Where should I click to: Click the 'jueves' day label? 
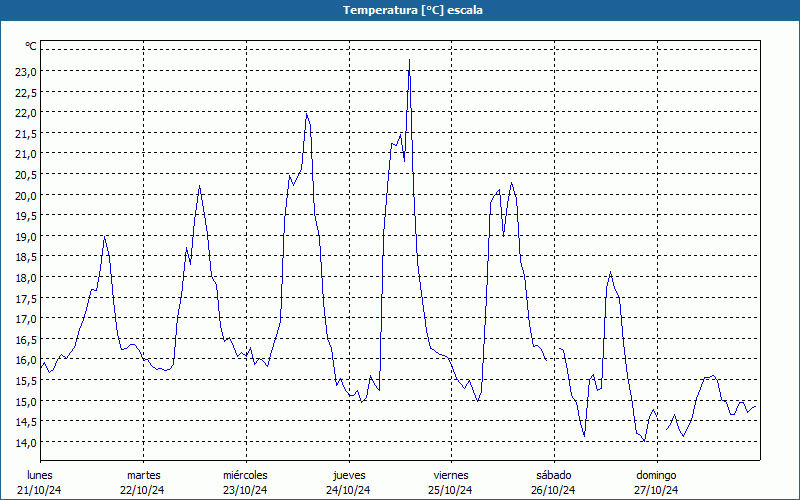[349, 475]
